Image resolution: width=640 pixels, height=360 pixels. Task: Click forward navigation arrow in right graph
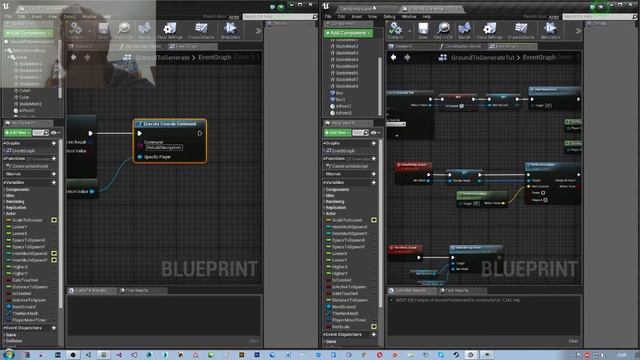point(407,58)
